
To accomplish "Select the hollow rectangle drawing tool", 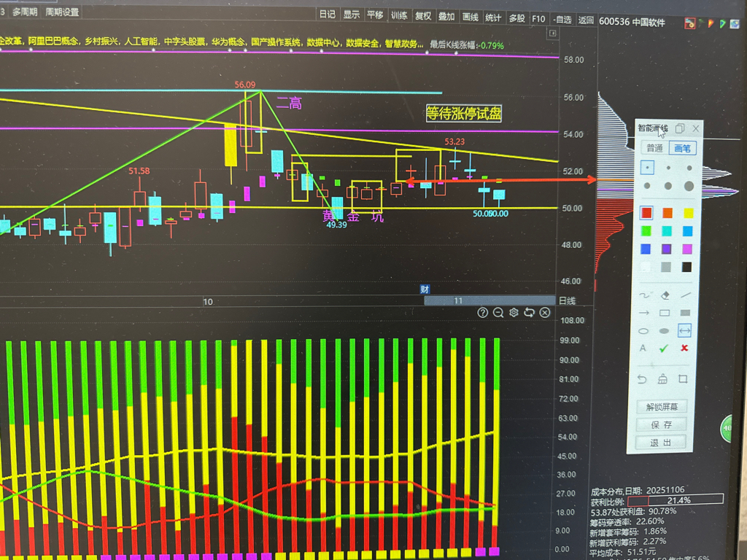I will 665,313.
